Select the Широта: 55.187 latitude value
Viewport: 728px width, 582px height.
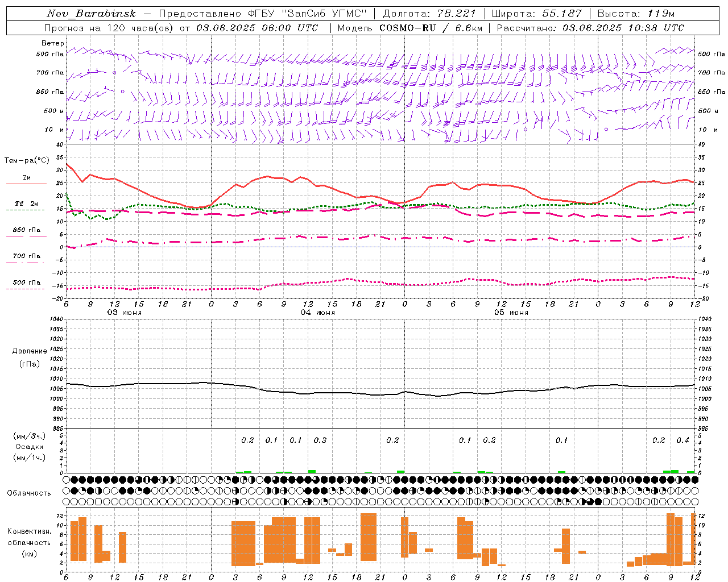pos(536,14)
